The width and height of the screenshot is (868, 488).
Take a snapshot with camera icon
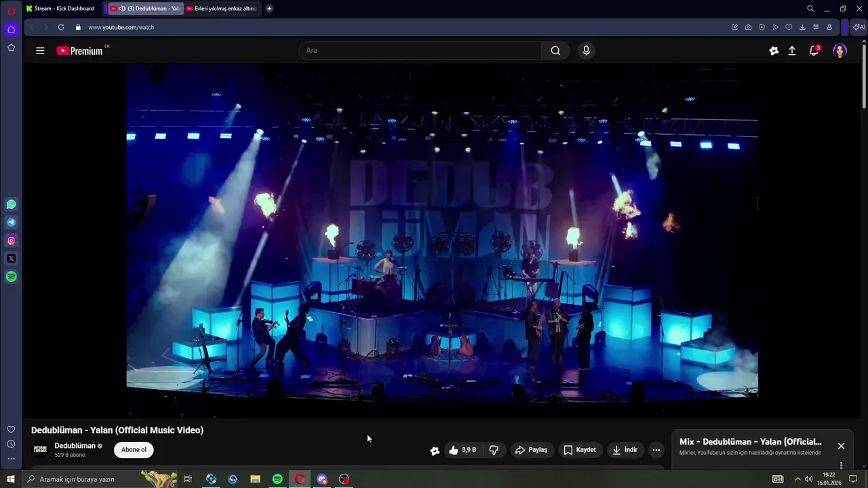pyautogui.click(x=748, y=27)
